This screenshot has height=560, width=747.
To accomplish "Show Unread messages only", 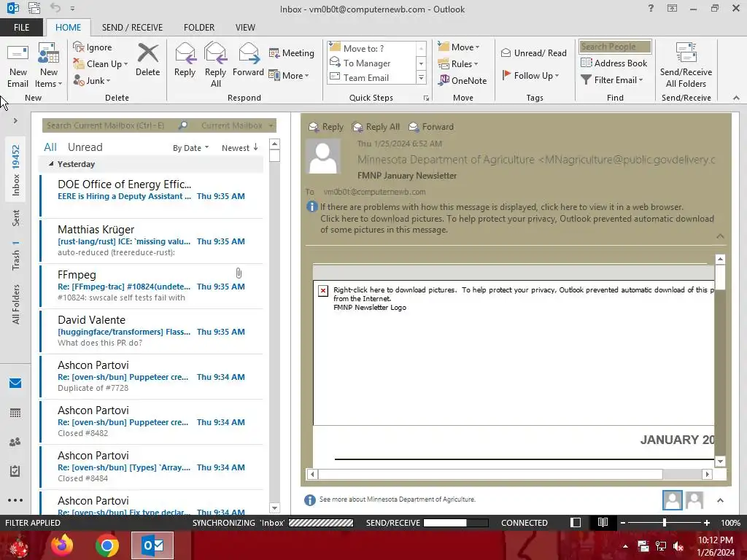I will (x=85, y=147).
